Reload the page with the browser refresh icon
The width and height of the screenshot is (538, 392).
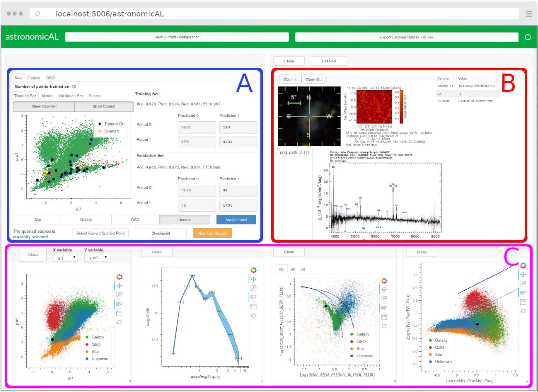coord(38,14)
